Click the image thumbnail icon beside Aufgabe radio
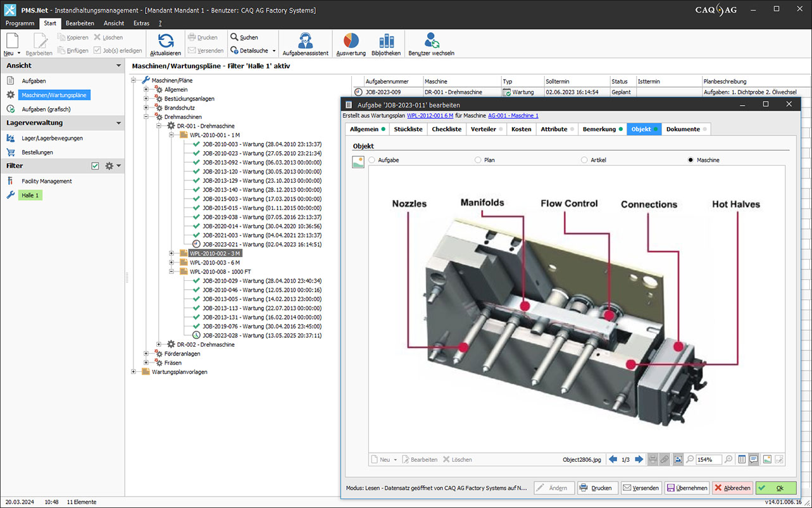Viewport: 812px width, 508px height. coord(358,161)
